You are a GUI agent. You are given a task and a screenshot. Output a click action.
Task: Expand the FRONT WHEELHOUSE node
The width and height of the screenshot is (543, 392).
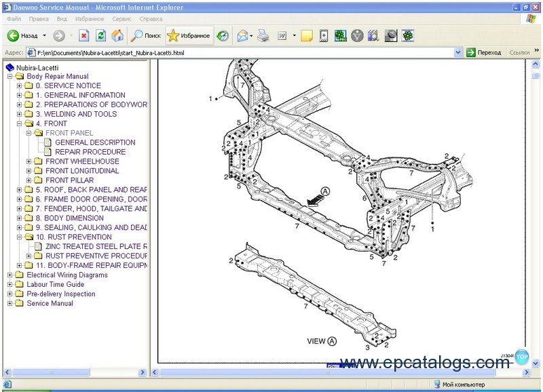[x=29, y=161]
